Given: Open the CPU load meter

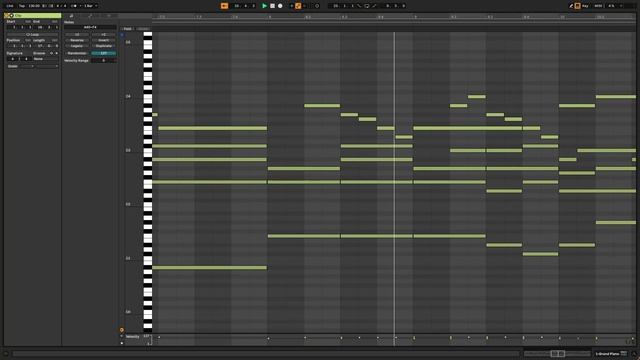Looking at the screenshot, I should pyautogui.click(x=611, y=6).
